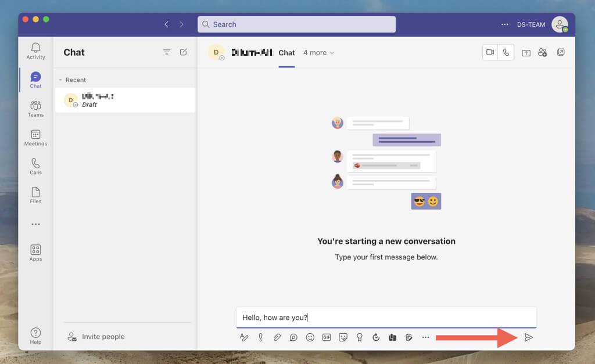The height and width of the screenshot is (364, 595).
Task: Pop out the chat window
Action: 561,52
